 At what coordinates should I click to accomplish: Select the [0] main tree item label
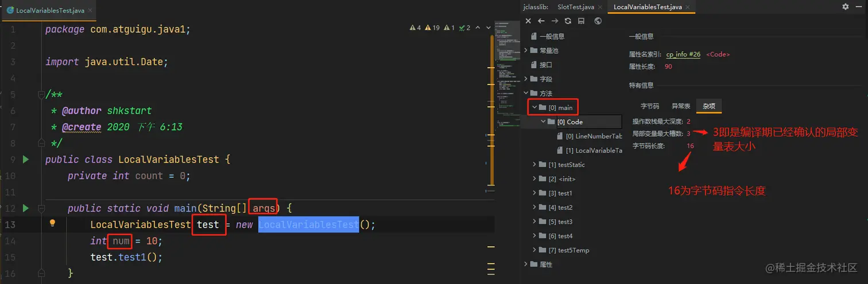pos(561,107)
